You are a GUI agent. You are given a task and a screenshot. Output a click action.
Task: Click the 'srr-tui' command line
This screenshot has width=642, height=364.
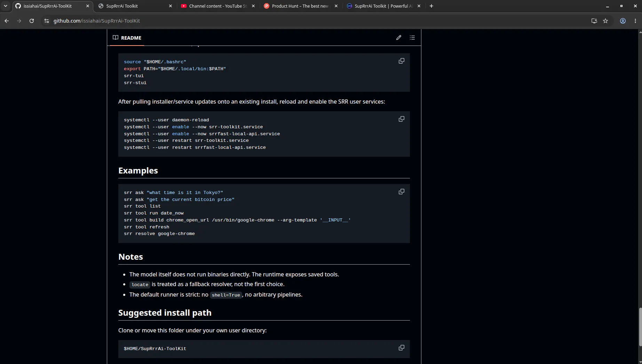(134, 76)
